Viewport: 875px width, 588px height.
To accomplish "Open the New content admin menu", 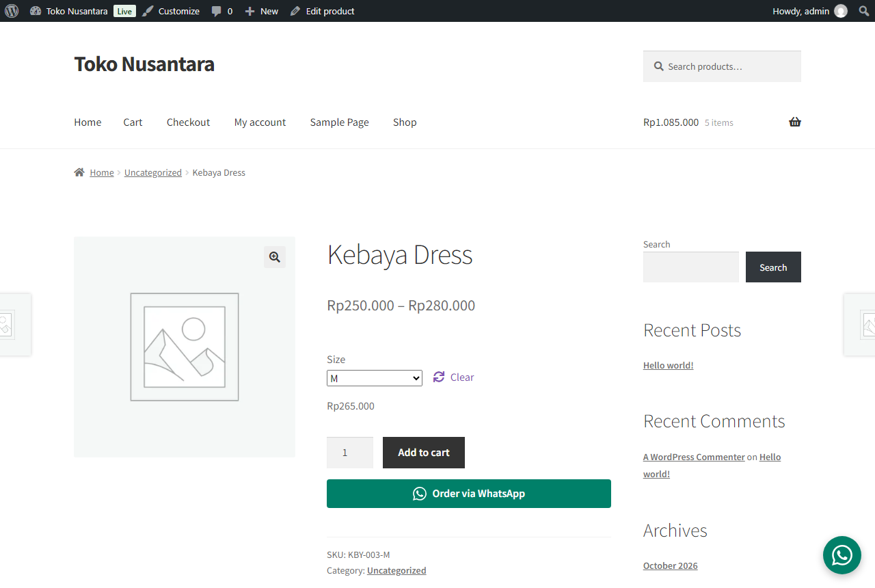I will (262, 11).
